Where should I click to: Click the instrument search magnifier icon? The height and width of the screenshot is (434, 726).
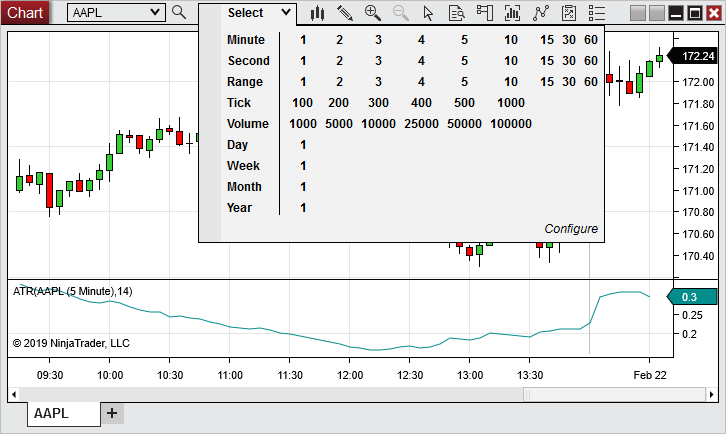(179, 12)
